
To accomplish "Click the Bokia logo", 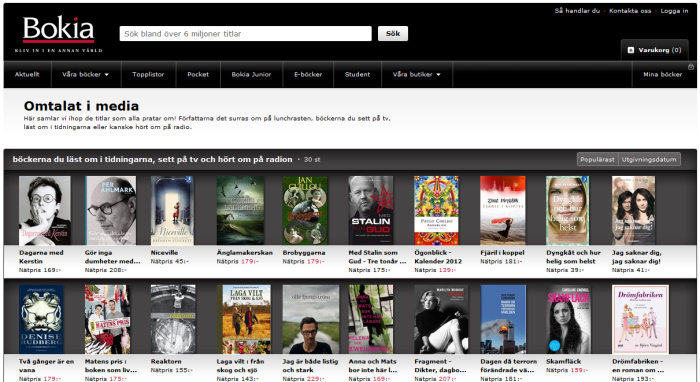I will [58, 34].
